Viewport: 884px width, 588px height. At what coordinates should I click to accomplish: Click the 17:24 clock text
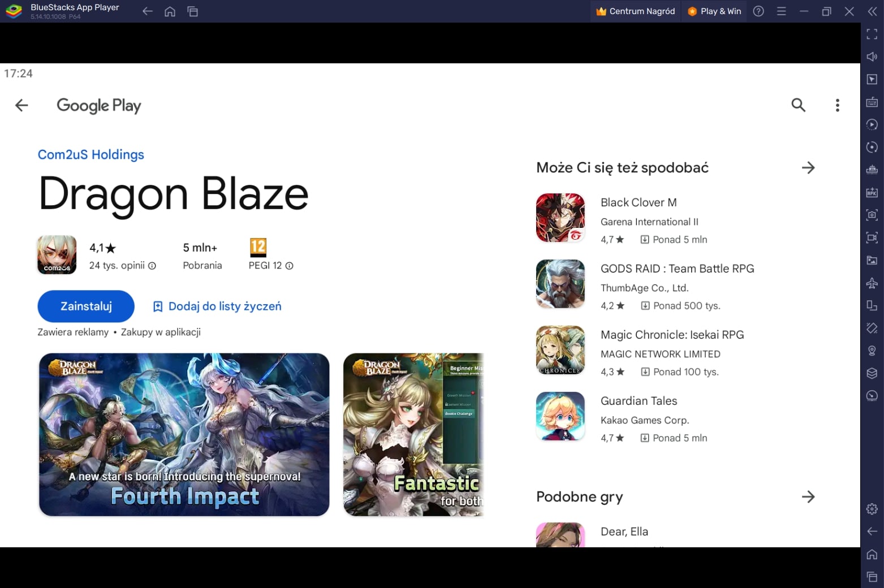(18, 73)
